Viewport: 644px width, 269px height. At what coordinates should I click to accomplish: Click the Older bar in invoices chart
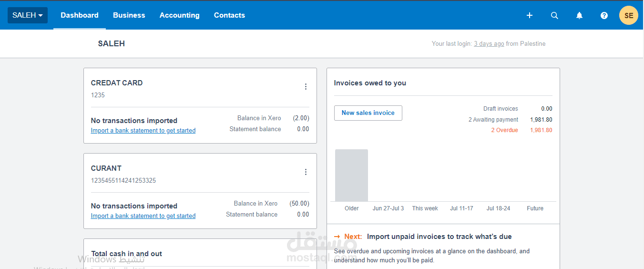[x=351, y=175]
